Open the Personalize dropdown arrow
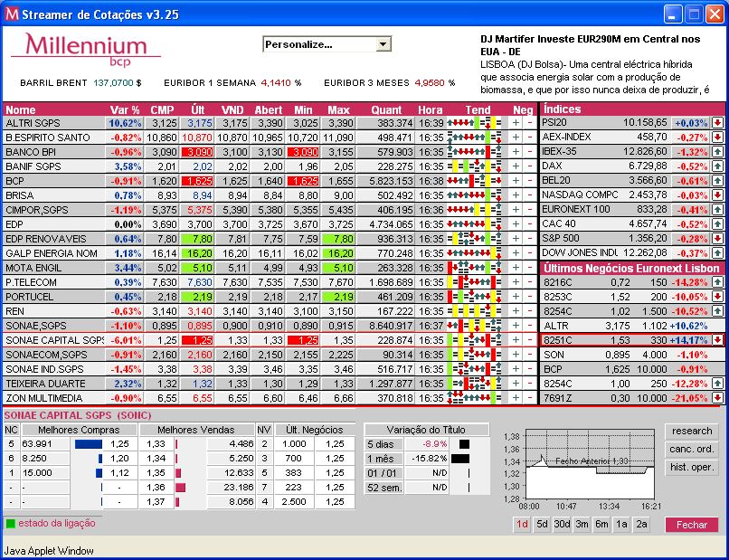 click(383, 44)
